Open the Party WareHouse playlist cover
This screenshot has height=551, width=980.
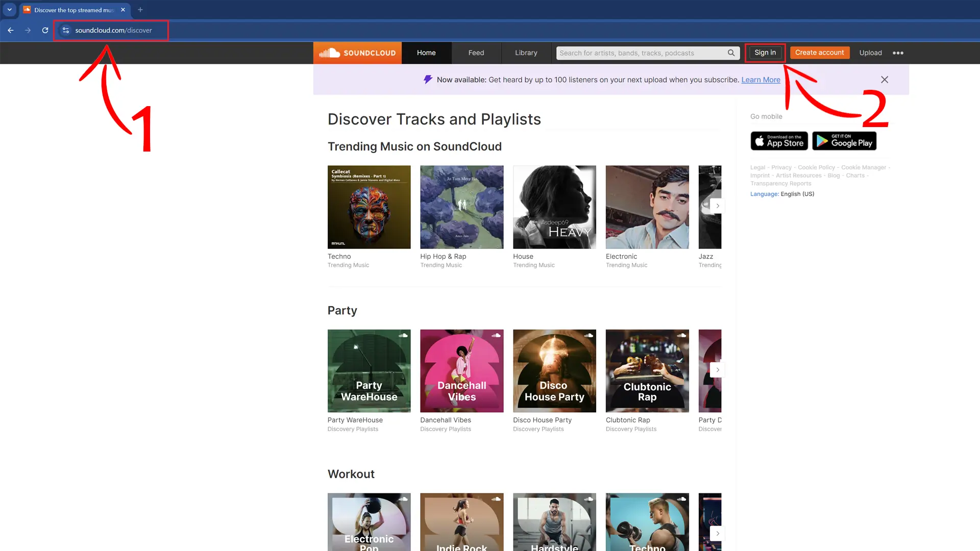coord(369,371)
